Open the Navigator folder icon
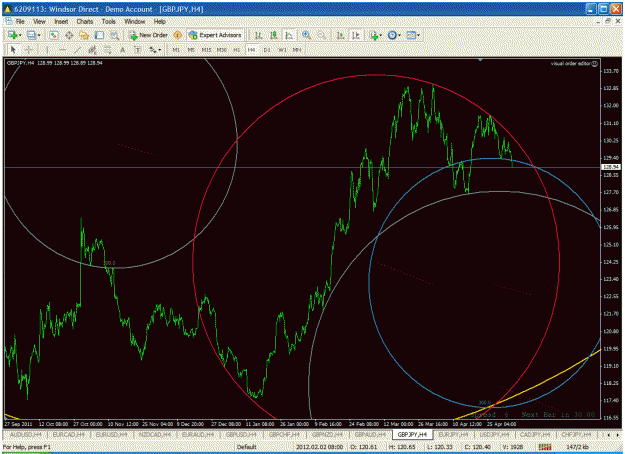 tap(84, 35)
